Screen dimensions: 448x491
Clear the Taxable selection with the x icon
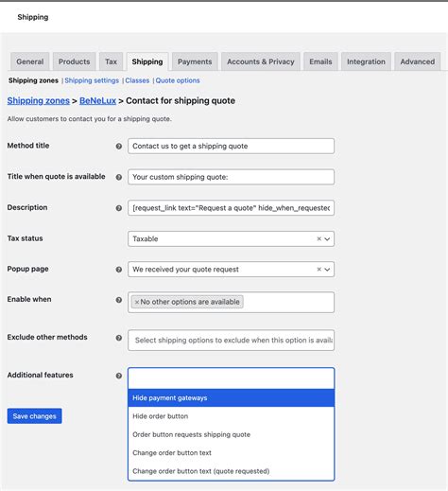(x=319, y=238)
